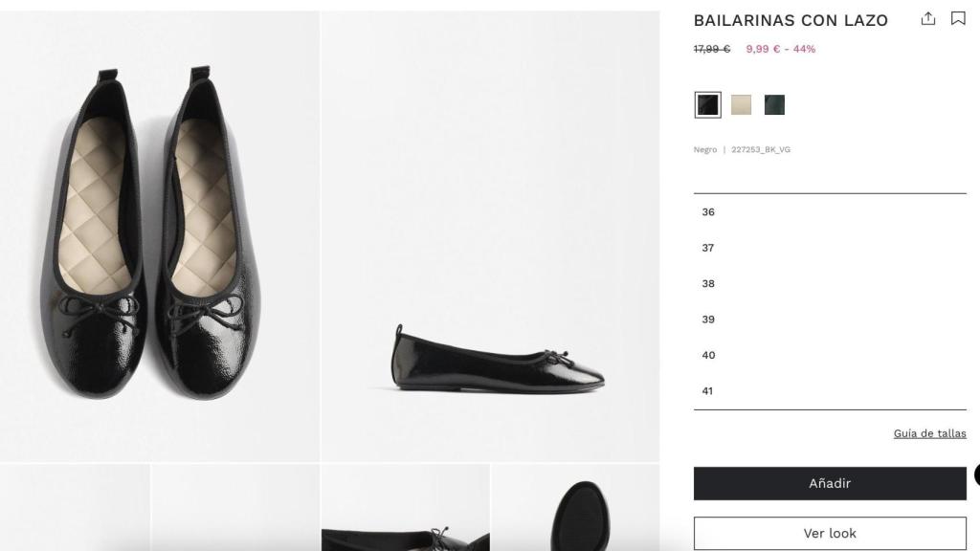Save BAILARINAS CON LAZO to favorites
The height and width of the screenshot is (551, 980).
coord(956,18)
